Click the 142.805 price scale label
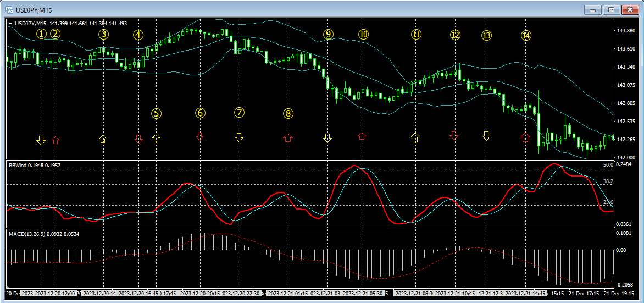The image size is (644, 303). 625,103
